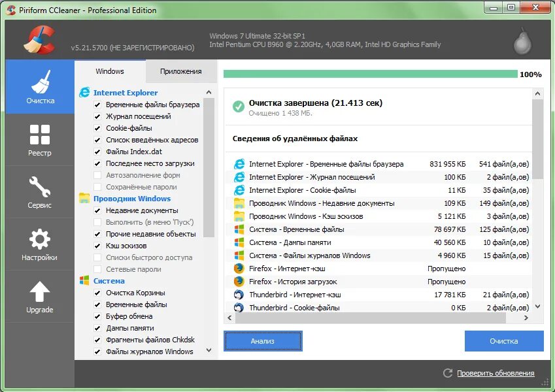
Task: Click Windows icon on Система Временные файлы result
Action: (239, 229)
